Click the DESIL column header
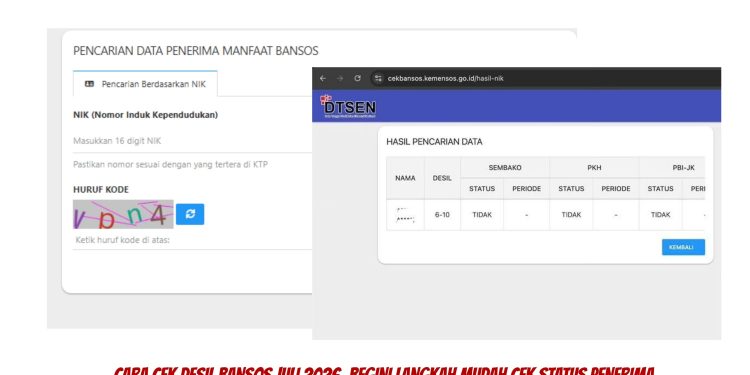The image size is (750, 375). point(442,178)
